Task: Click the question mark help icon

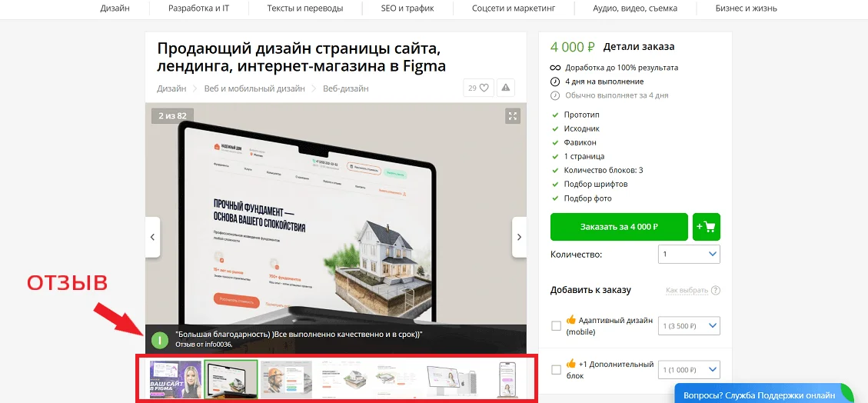Action: tap(716, 291)
